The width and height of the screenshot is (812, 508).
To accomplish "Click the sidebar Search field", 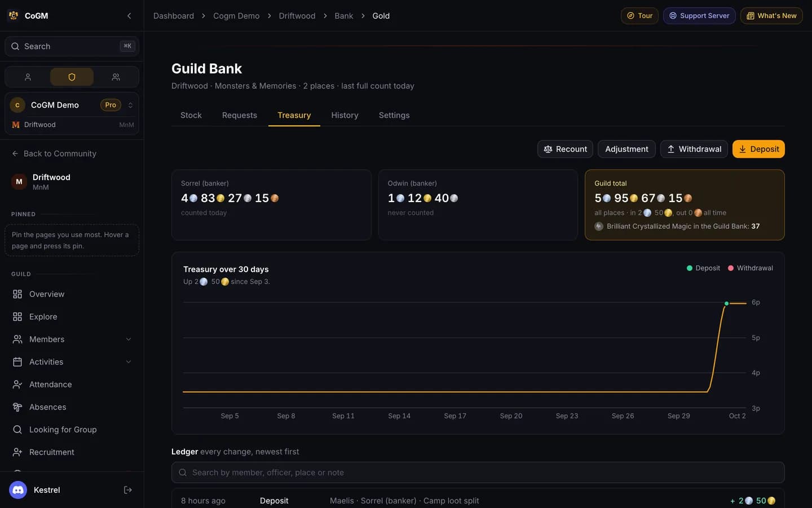I will [72, 46].
